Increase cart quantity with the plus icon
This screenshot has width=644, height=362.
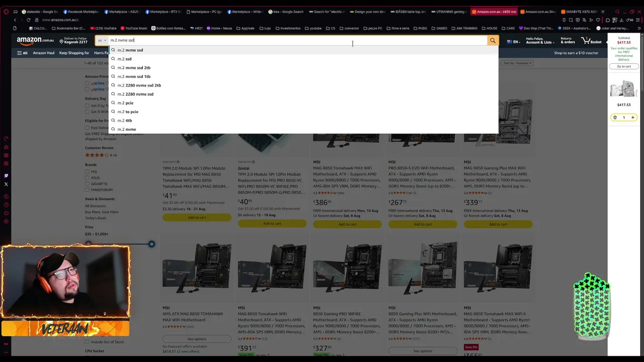click(633, 118)
